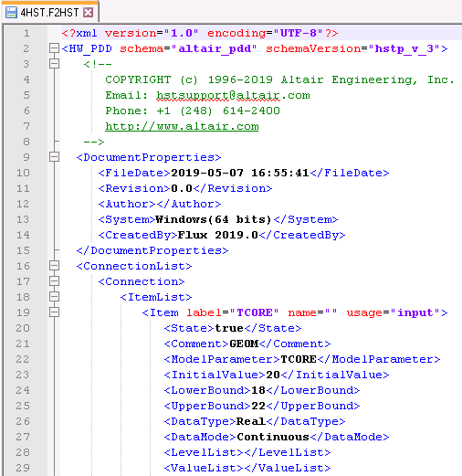Click the Flux 2019.0 CreatedBy value
Viewport: 462px width, 476px height.
click(217, 235)
